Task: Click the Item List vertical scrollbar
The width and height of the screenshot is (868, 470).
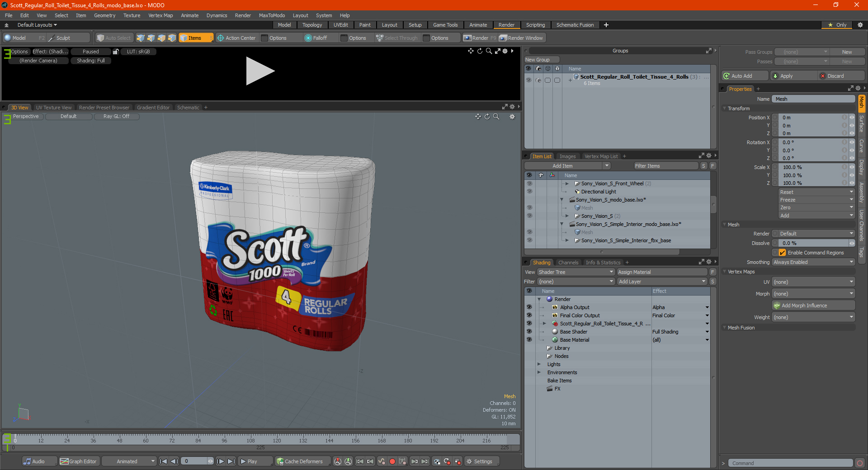Action: [713, 204]
